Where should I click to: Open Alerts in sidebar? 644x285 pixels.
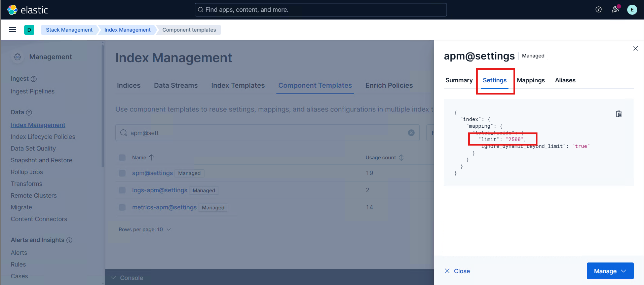[x=19, y=253]
